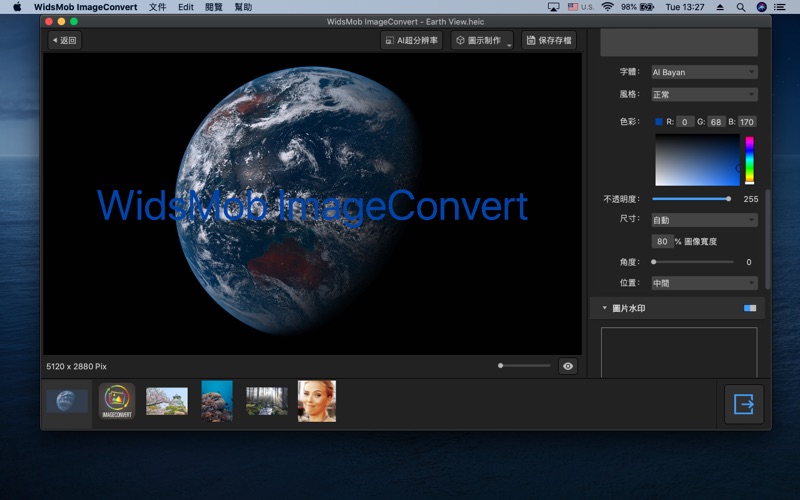Click the WidsMob ImageConvert watermark text on image

312,206
